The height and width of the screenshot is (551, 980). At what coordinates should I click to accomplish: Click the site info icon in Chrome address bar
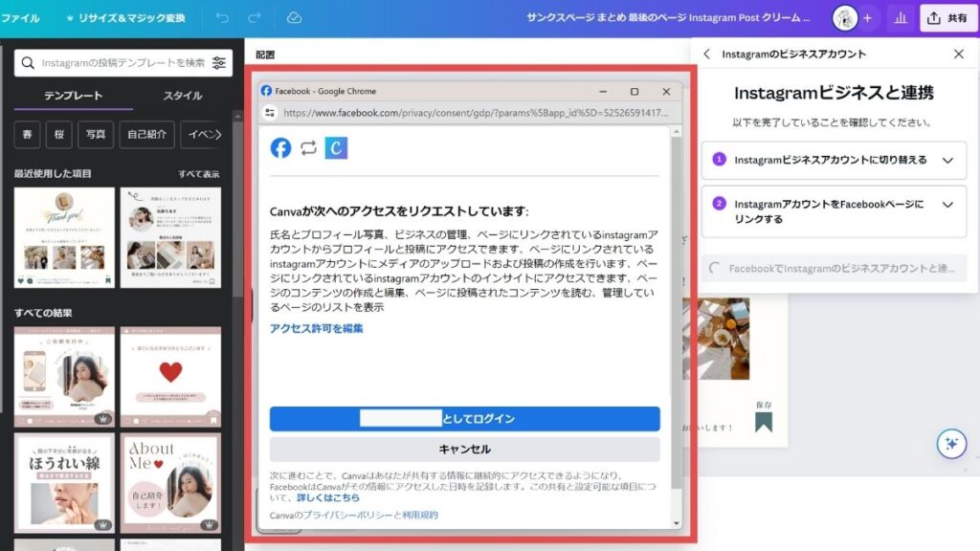[270, 113]
